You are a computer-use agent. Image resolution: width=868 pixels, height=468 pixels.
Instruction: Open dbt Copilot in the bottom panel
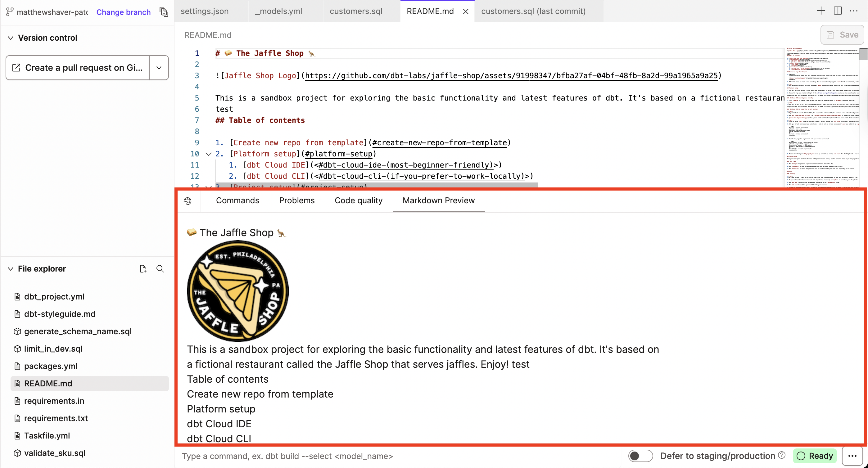(x=188, y=201)
